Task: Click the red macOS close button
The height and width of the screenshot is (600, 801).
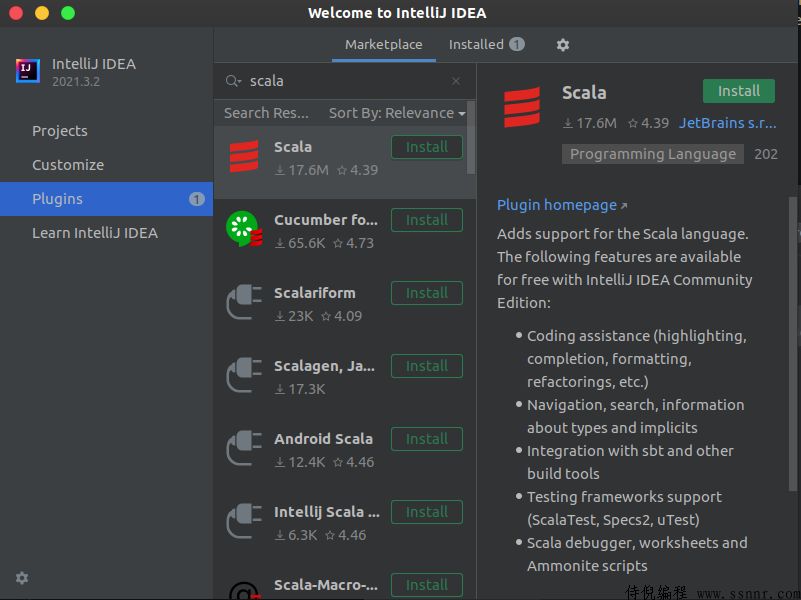Action: pyautogui.click(x=16, y=13)
